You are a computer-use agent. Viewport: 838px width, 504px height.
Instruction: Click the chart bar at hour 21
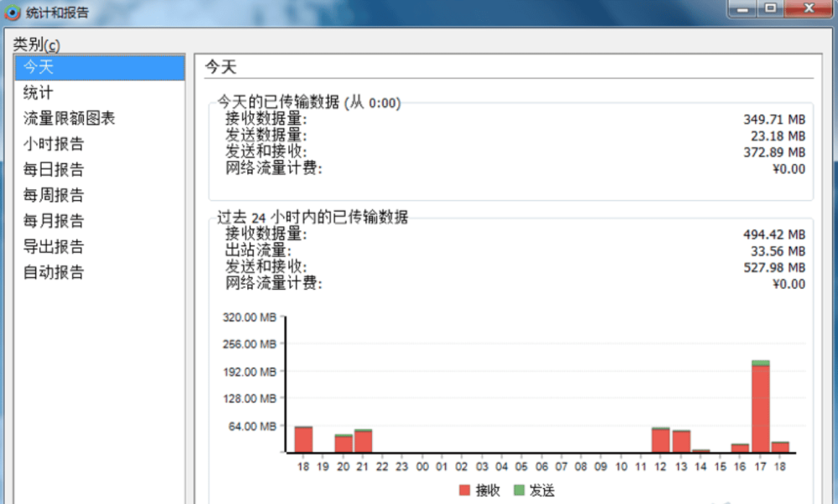tap(363, 441)
